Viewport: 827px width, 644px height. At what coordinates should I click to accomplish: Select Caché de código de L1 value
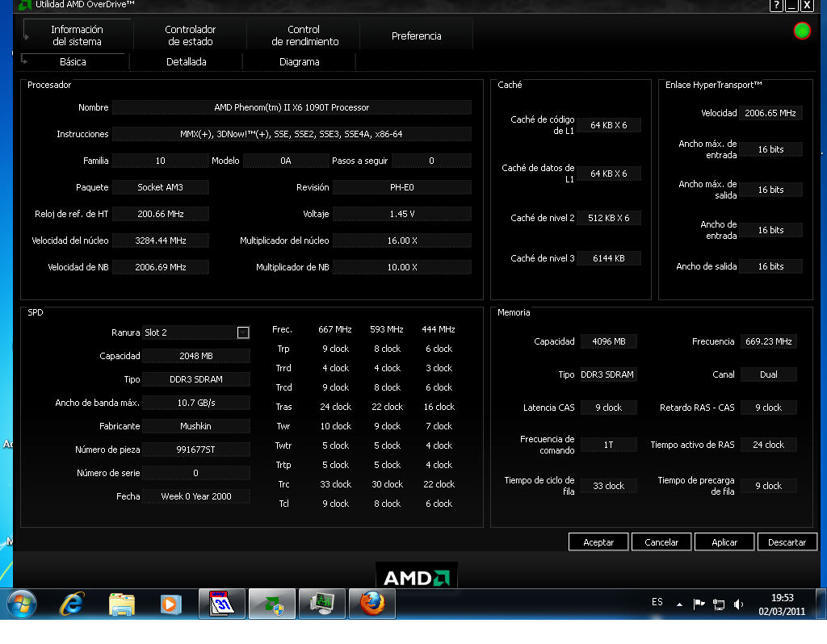click(609, 125)
